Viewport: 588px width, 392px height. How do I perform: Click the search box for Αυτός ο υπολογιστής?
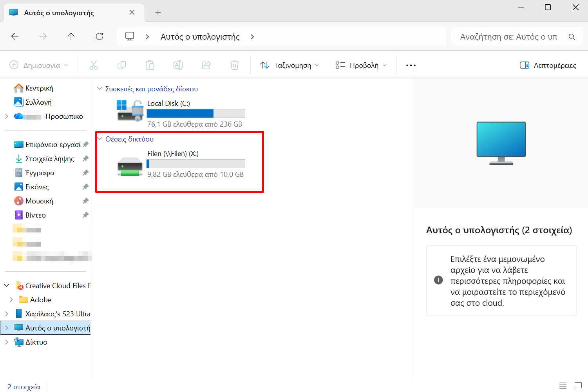point(508,37)
